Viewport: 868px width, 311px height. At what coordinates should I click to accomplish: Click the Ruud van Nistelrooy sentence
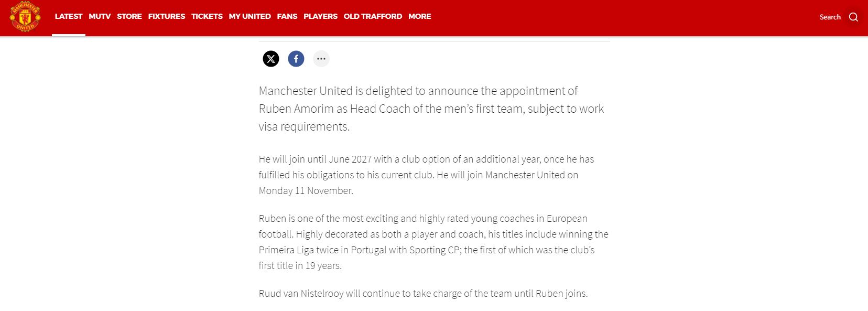pyautogui.click(x=423, y=293)
